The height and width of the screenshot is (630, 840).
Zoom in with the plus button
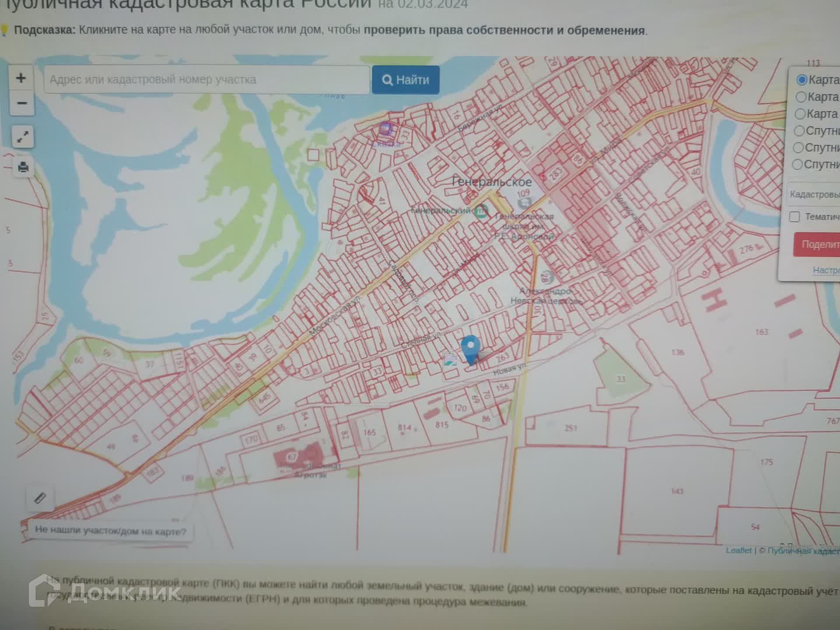click(x=21, y=78)
